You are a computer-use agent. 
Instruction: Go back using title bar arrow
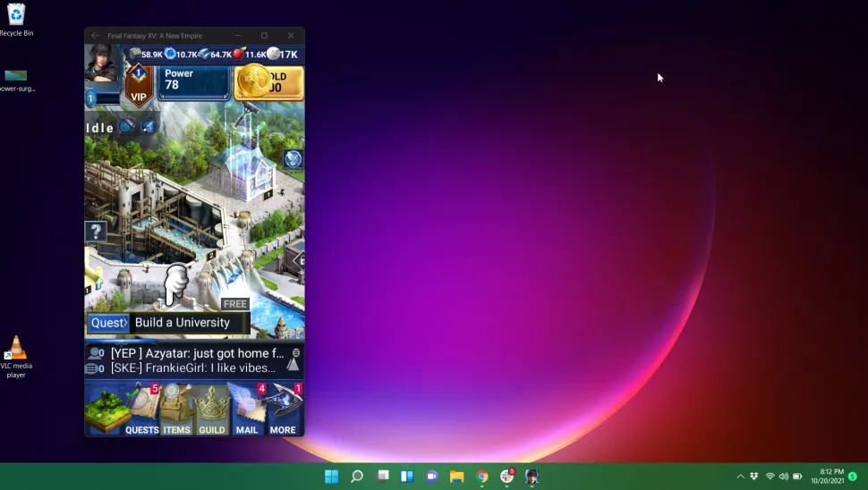click(95, 36)
